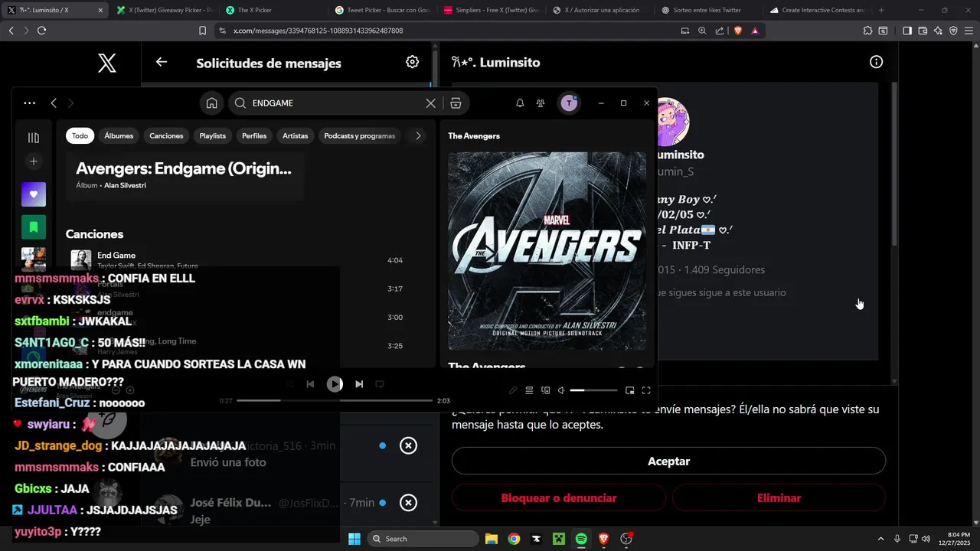Go back in Spotify navigation
The width and height of the screenshot is (980, 551).
tap(54, 103)
